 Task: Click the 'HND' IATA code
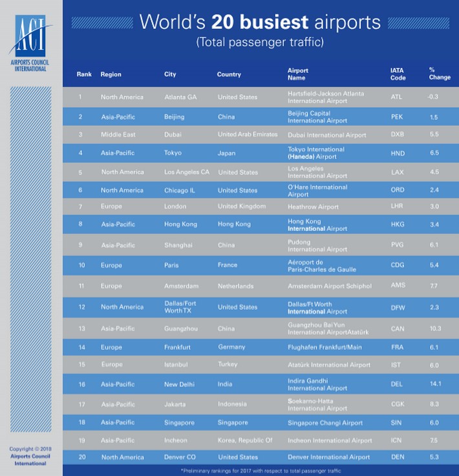coord(398,153)
